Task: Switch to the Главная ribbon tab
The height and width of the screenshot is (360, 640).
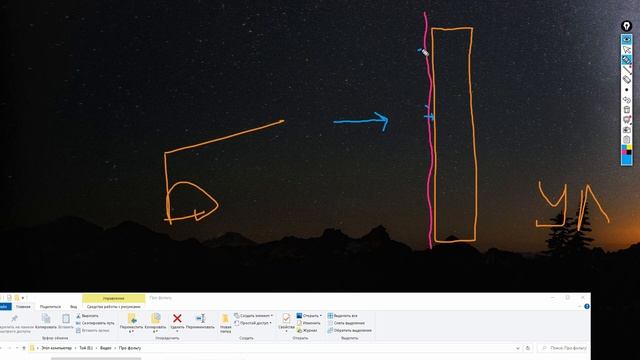Action: (23, 307)
